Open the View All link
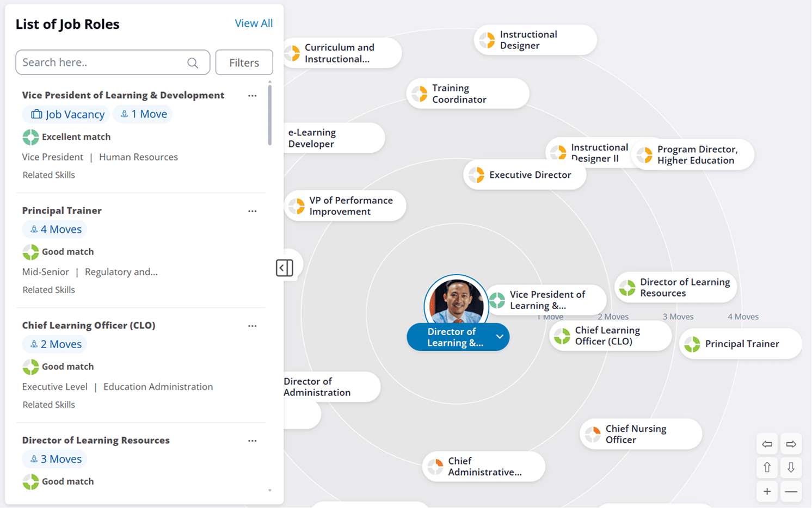This screenshot has width=812, height=508. (x=254, y=23)
